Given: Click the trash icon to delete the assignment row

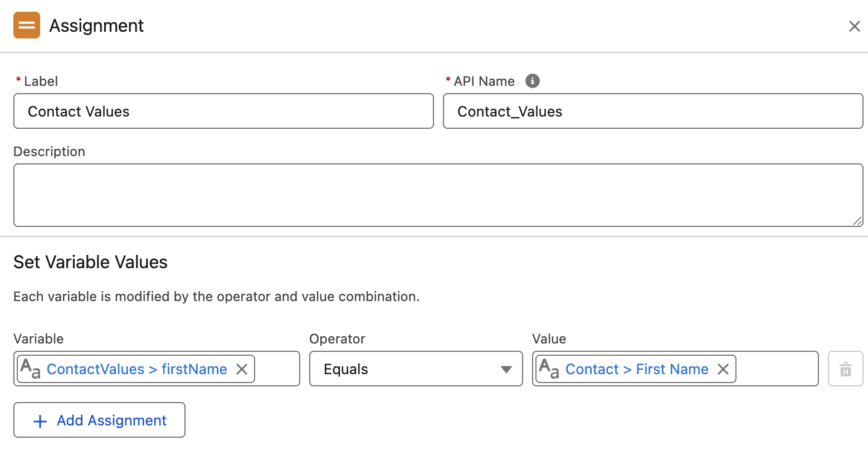Looking at the screenshot, I should pyautogui.click(x=845, y=369).
